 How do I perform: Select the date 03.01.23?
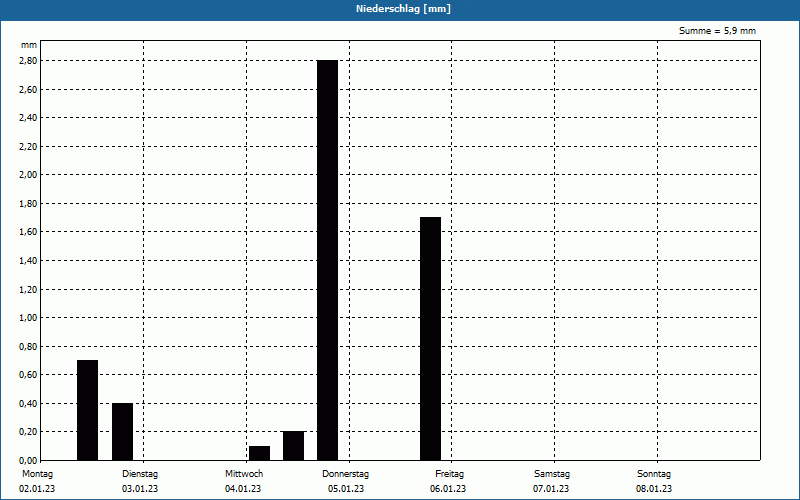pyautogui.click(x=140, y=489)
